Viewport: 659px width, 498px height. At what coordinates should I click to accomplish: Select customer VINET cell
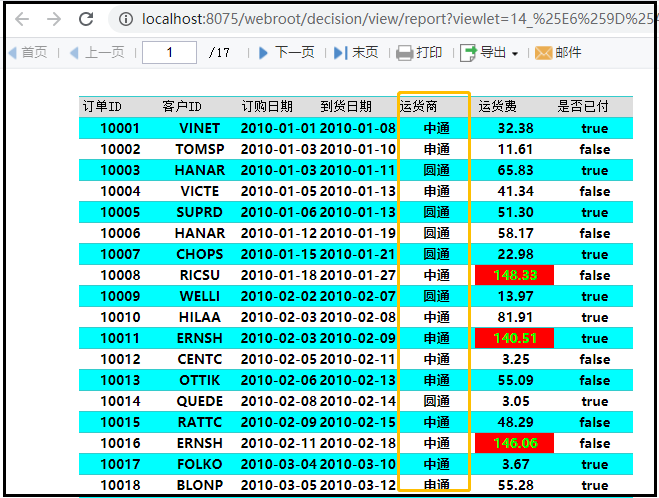[x=200, y=128]
